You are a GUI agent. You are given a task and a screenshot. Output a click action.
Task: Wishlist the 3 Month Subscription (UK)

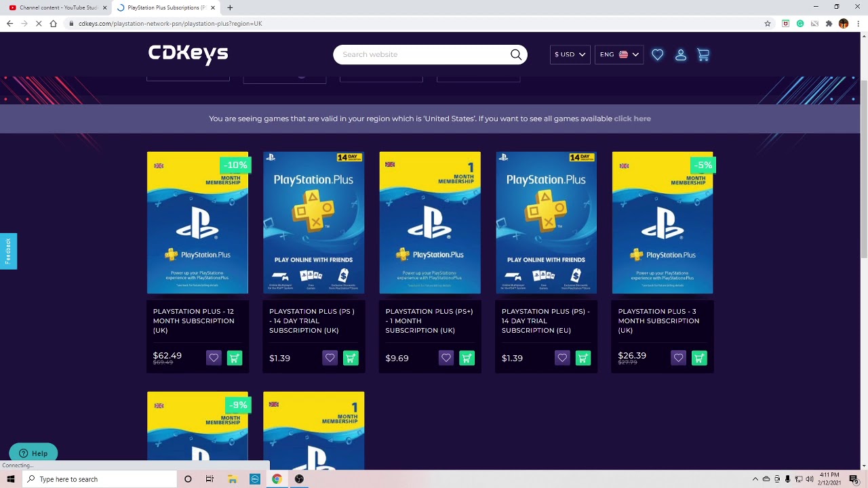point(678,358)
